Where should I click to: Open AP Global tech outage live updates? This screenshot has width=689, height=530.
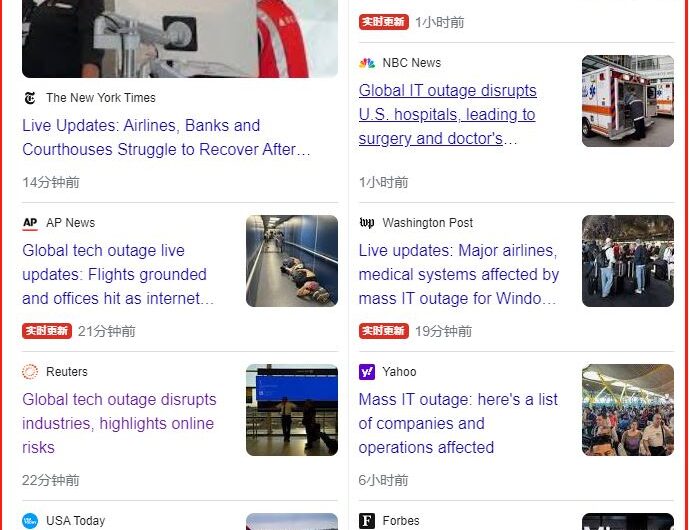118,274
